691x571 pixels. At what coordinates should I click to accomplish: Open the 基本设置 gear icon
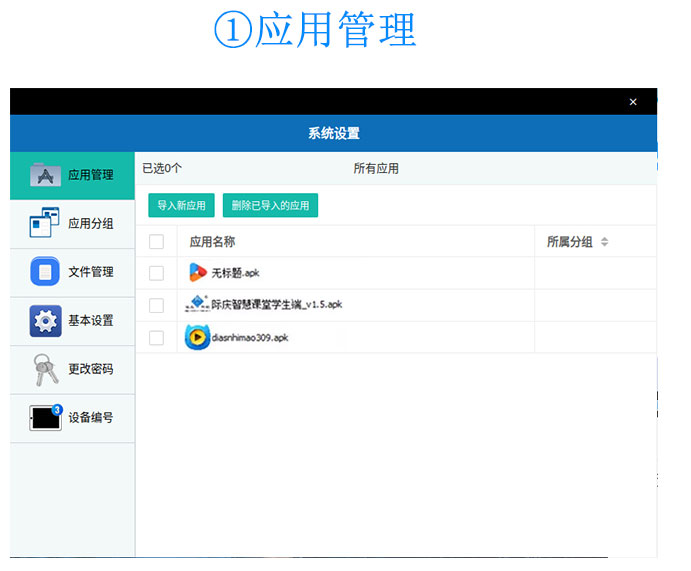tap(45, 321)
